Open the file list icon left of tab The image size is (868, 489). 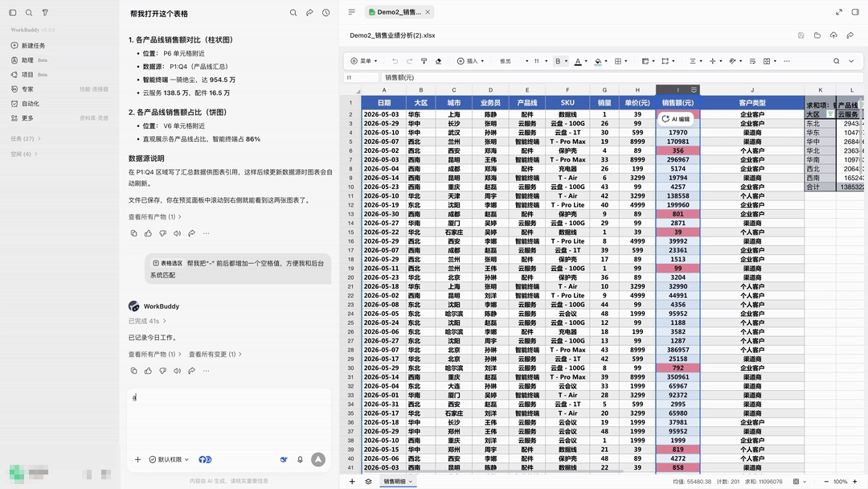(x=351, y=11)
